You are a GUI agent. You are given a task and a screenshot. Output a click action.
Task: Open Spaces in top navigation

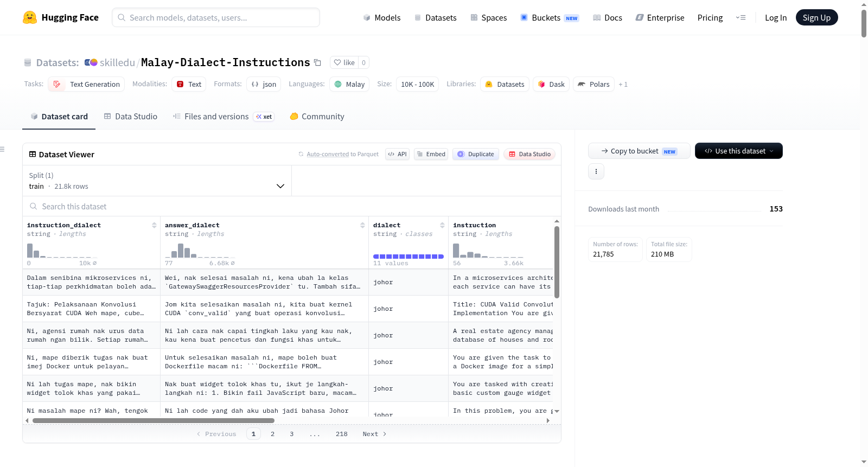(488, 17)
